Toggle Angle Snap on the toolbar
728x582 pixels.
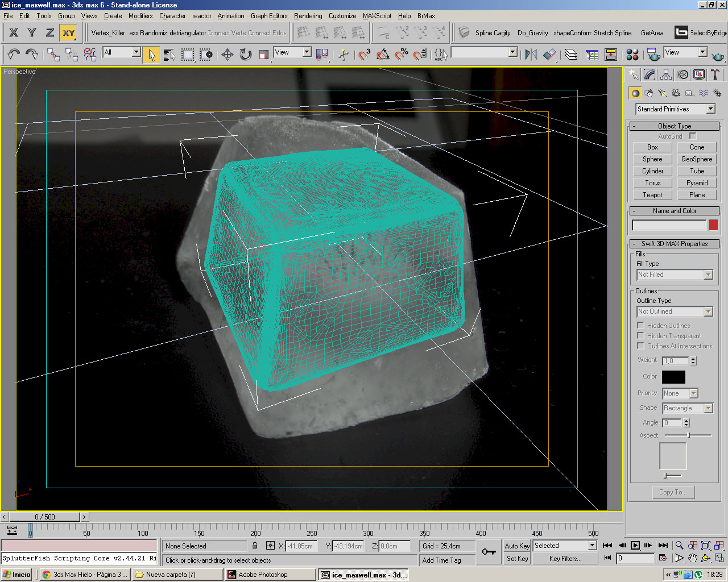coord(383,55)
